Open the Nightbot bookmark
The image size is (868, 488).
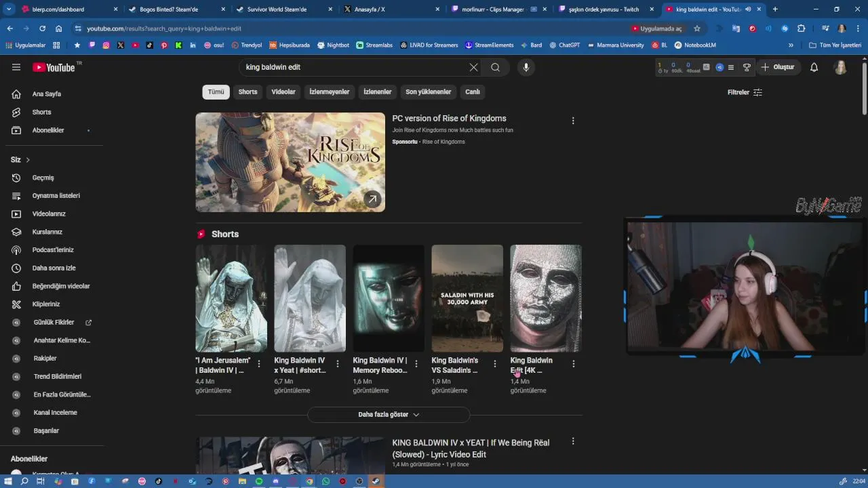pos(333,45)
